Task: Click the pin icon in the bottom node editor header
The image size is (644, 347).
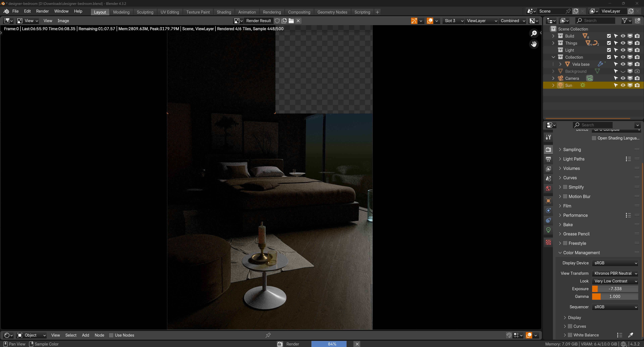Action: 268,335
